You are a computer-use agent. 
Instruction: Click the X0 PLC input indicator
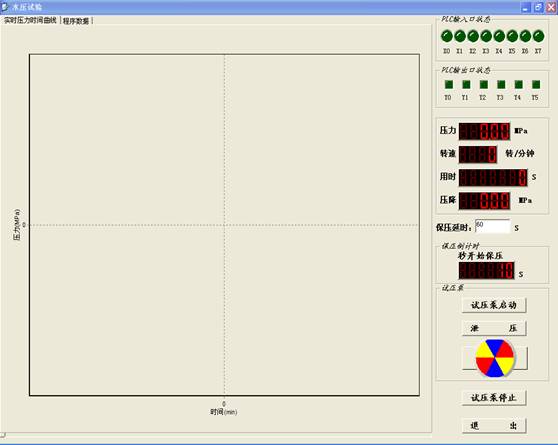click(447, 36)
